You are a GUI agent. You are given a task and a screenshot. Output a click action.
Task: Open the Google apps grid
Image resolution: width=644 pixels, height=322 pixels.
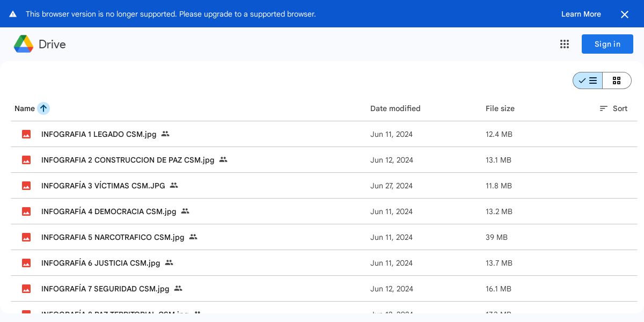[564, 44]
